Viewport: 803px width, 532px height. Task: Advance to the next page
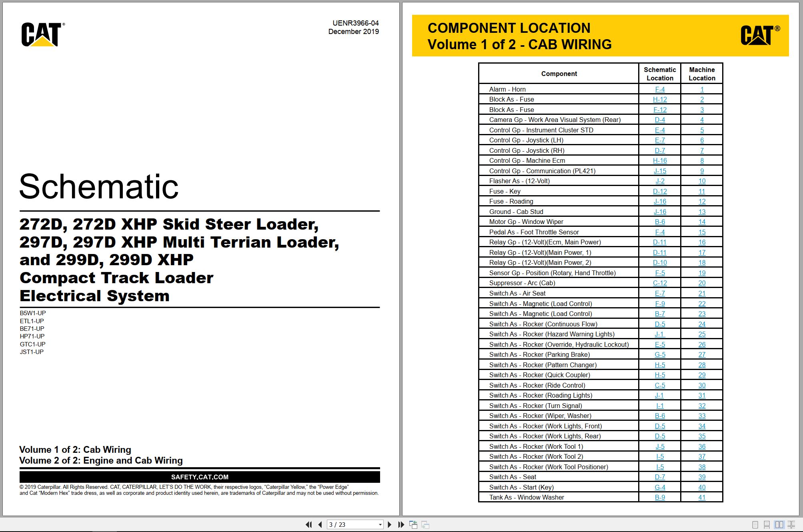click(x=390, y=524)
